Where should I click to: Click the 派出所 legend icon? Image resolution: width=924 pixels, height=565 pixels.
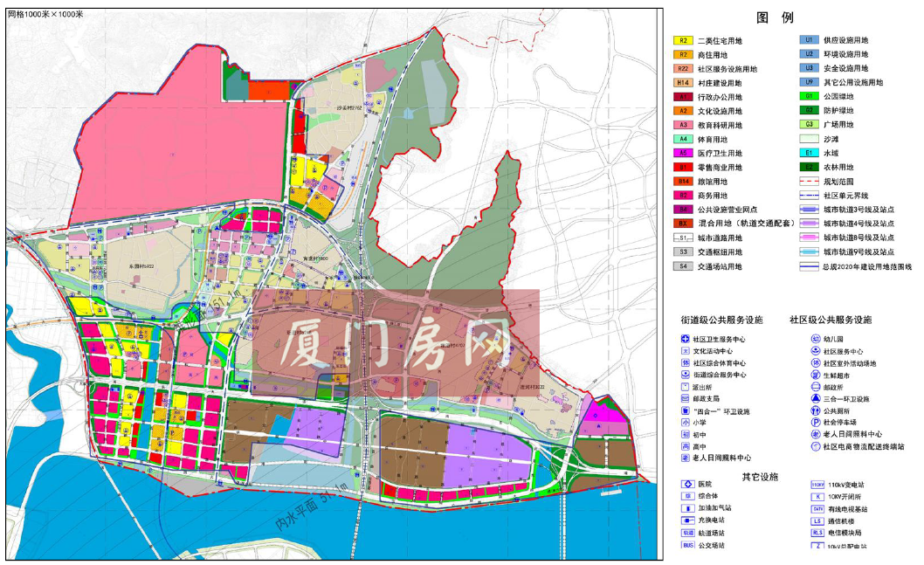pyautogui.click(x=686, y=387)
